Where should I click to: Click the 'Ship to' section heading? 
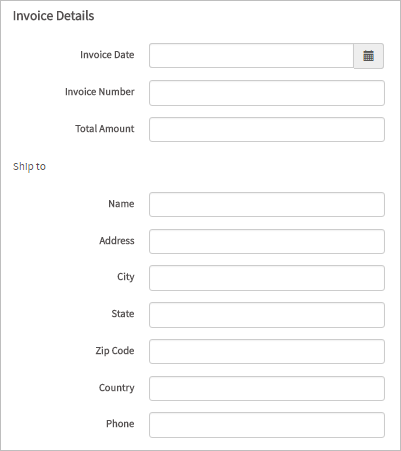(x=29, y=166)
